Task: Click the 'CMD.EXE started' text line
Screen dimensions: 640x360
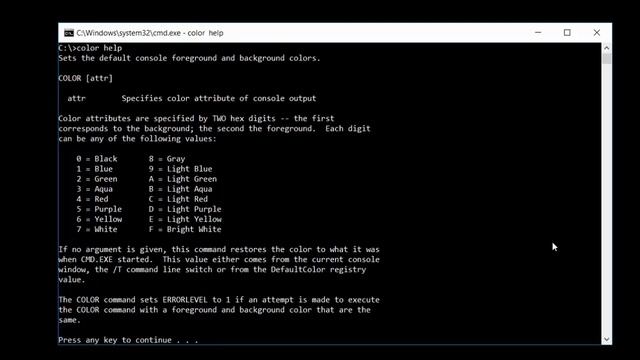Action: coord(219,260)
